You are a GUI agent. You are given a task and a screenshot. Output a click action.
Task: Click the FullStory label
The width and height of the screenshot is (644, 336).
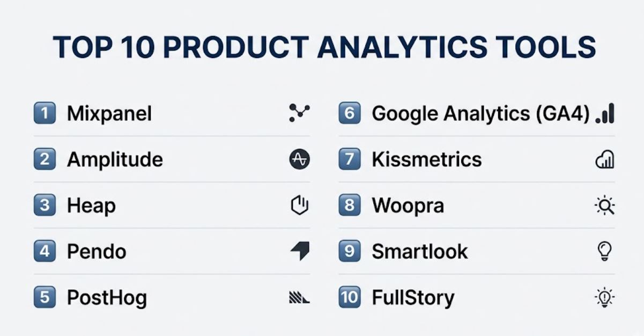pos(413,298)
